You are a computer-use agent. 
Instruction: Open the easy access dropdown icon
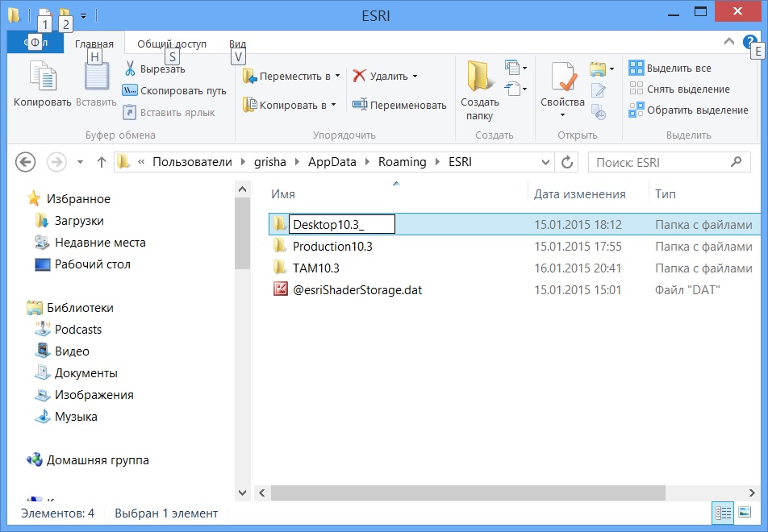pyautogui.click(x=515, y=89)
